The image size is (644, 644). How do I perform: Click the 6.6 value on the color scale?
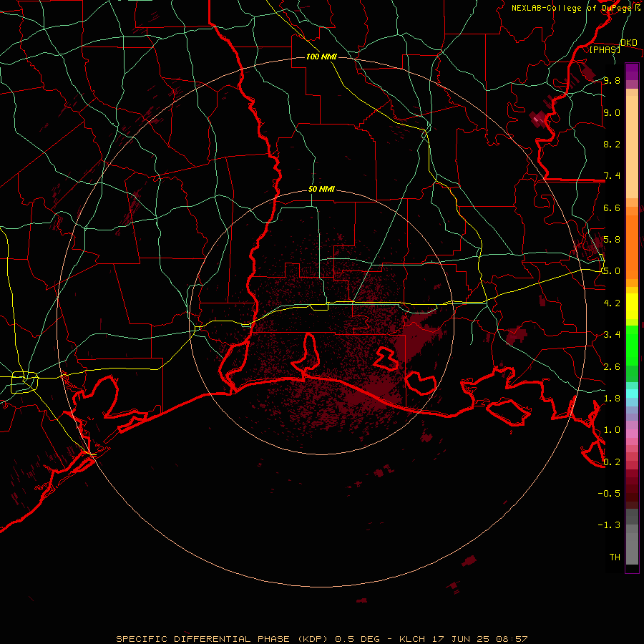point(612,208)
